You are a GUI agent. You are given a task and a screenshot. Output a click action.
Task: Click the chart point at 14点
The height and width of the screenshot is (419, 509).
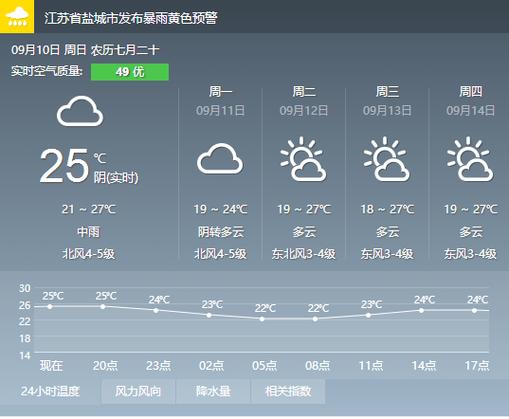(x=421, y=310)
